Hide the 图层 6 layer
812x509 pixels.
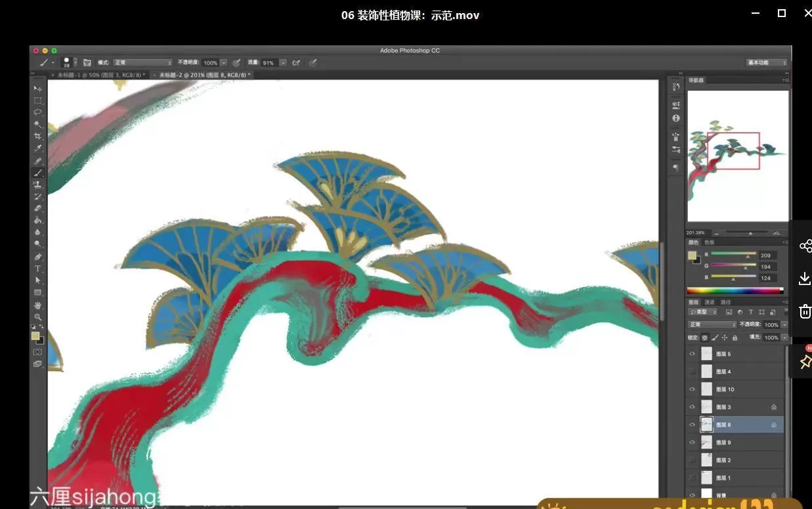(691, 353)
